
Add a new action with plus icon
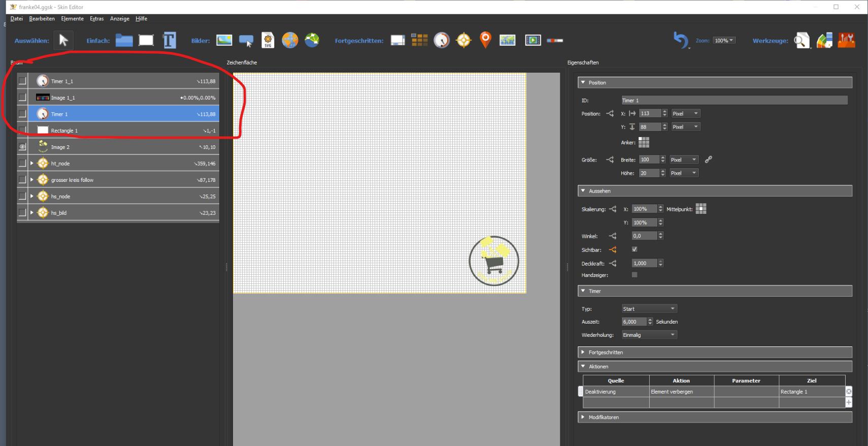(x=848, y=402)
